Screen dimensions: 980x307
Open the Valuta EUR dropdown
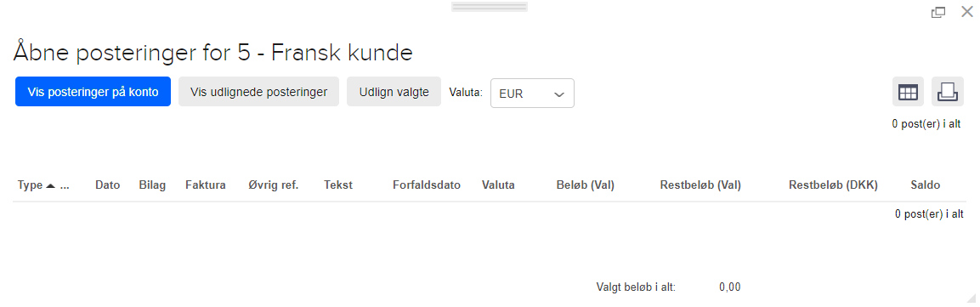pyautogui.click(x=533, y=94)
